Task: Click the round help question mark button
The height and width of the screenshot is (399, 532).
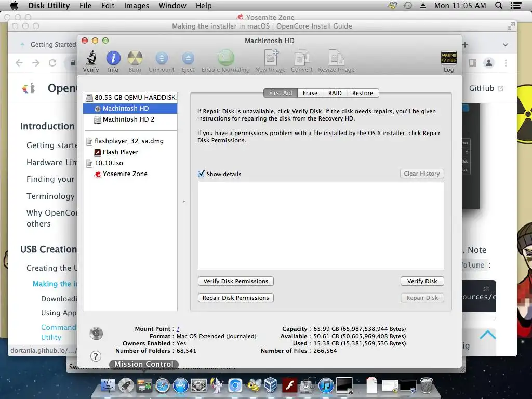Action: (96, 356)
